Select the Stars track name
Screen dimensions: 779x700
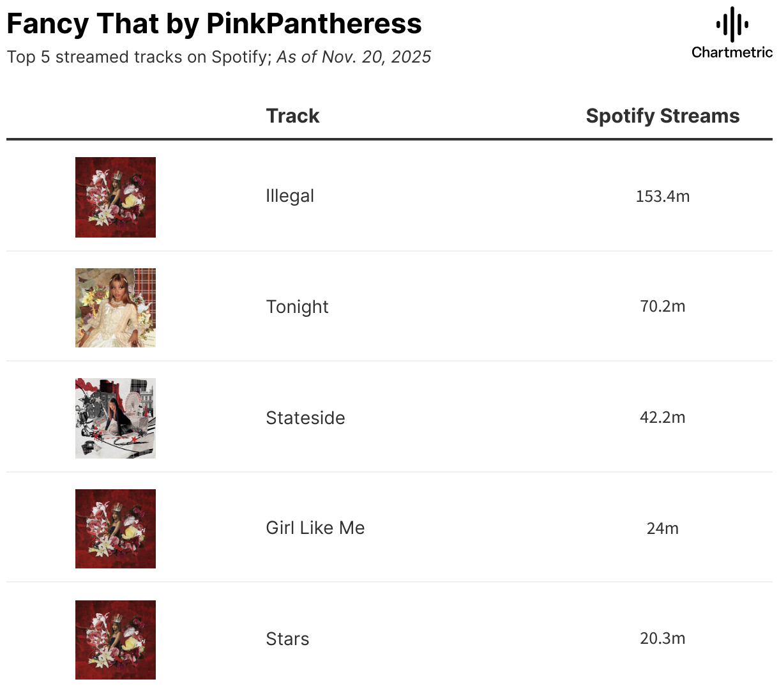point(287,639)
